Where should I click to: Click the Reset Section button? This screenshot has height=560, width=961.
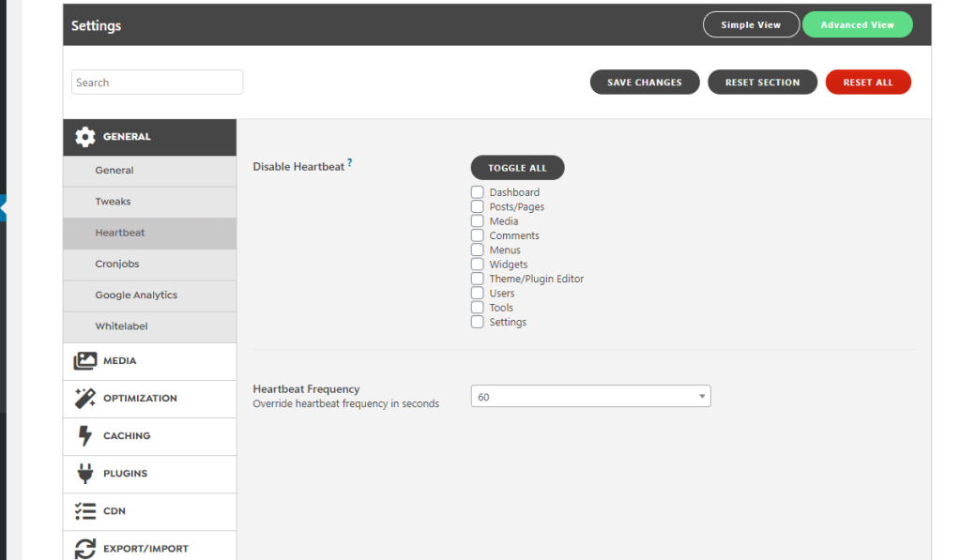point(762,83)
